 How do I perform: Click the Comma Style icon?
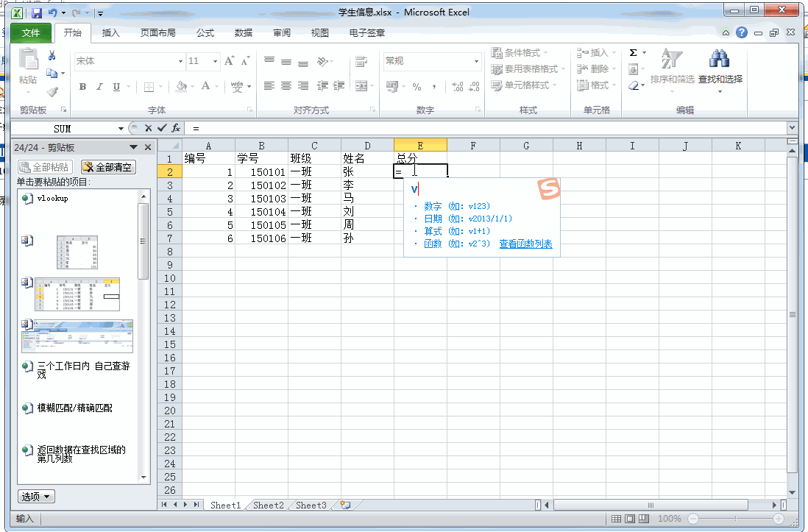(x=434, y=87)
